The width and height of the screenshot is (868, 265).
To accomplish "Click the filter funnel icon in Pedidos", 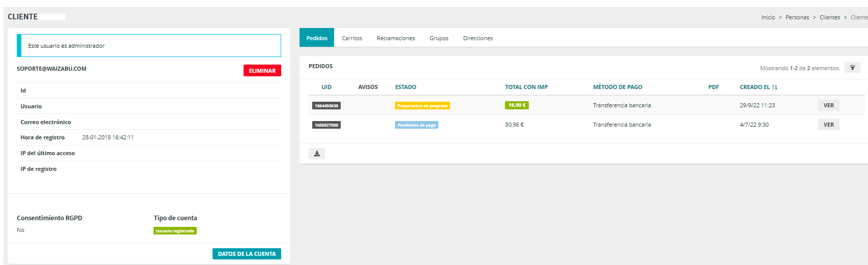I will point(852,68).
